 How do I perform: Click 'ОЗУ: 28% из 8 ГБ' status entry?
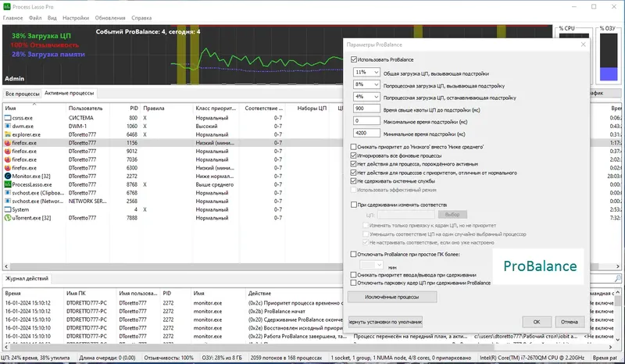pyautogui.click(x=222, y=358)
